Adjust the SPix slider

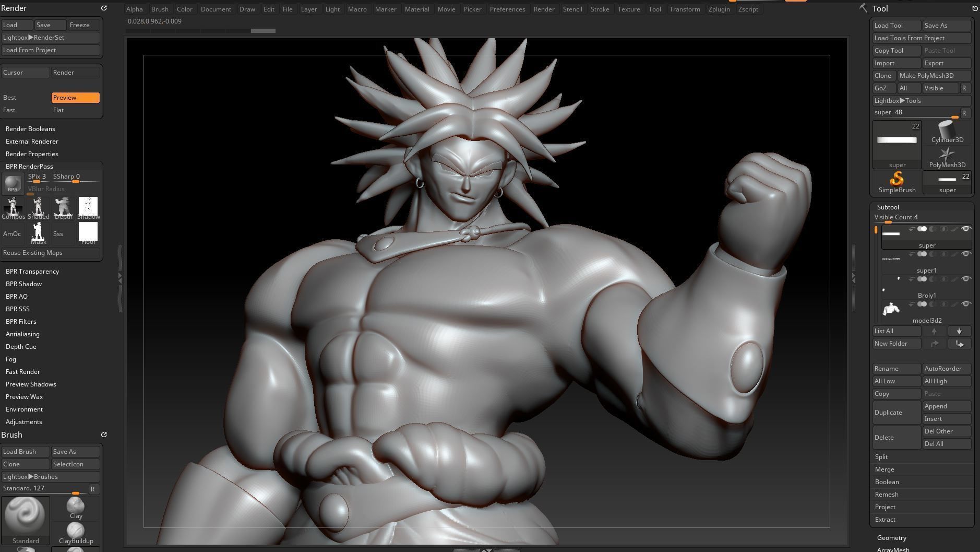38,178
